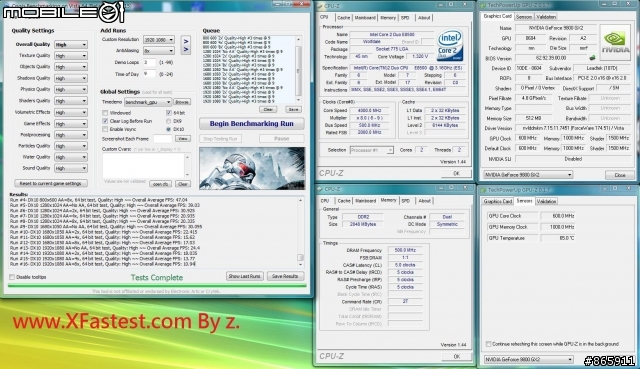Click Save button under the Queue list
The image size is (640, 369).
(x=293, y=109)
